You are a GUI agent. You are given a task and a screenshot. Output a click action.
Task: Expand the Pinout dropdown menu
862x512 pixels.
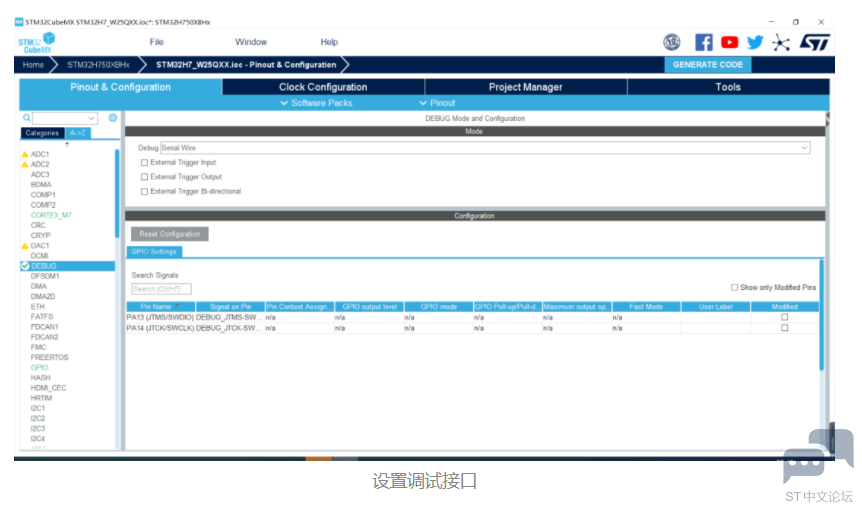(438, 103)
